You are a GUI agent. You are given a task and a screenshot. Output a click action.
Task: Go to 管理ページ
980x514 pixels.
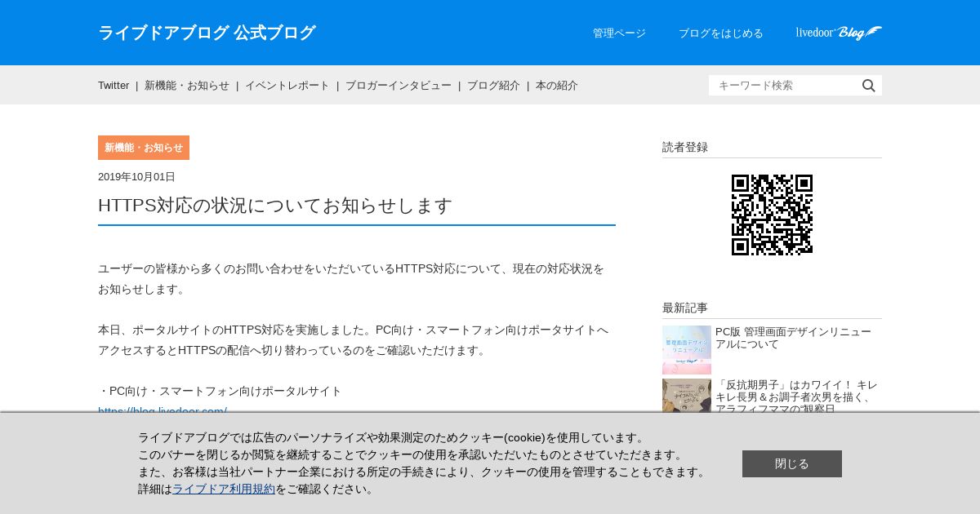point(619,33)
